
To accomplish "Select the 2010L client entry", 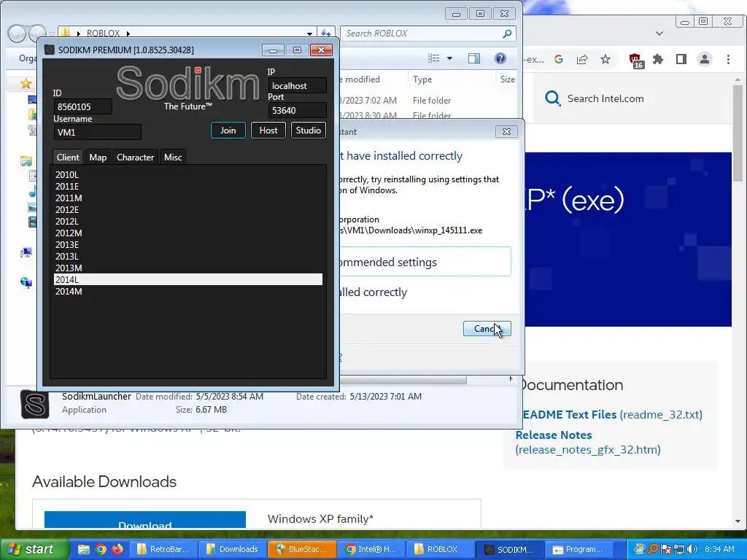I will [x=187, y=175].
